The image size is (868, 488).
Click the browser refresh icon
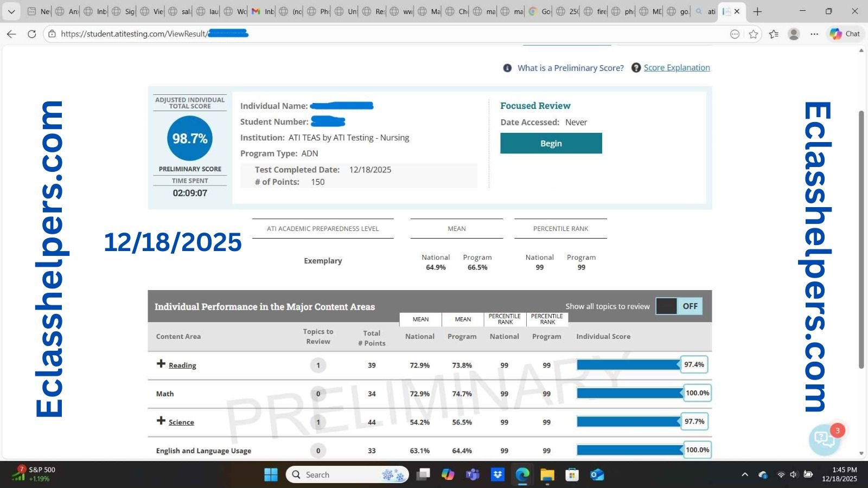[x=32, y=34]
